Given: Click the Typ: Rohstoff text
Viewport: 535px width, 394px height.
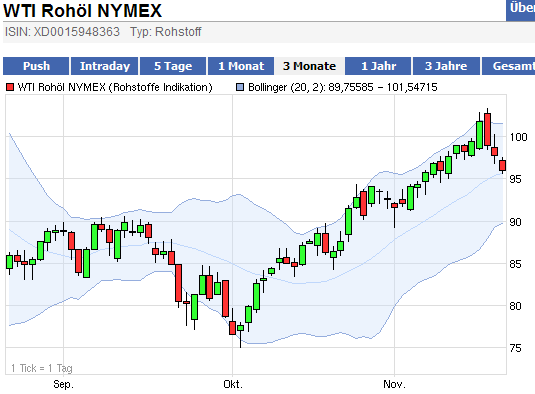Looking at the screenshot, I should click(x=166, y=32).
